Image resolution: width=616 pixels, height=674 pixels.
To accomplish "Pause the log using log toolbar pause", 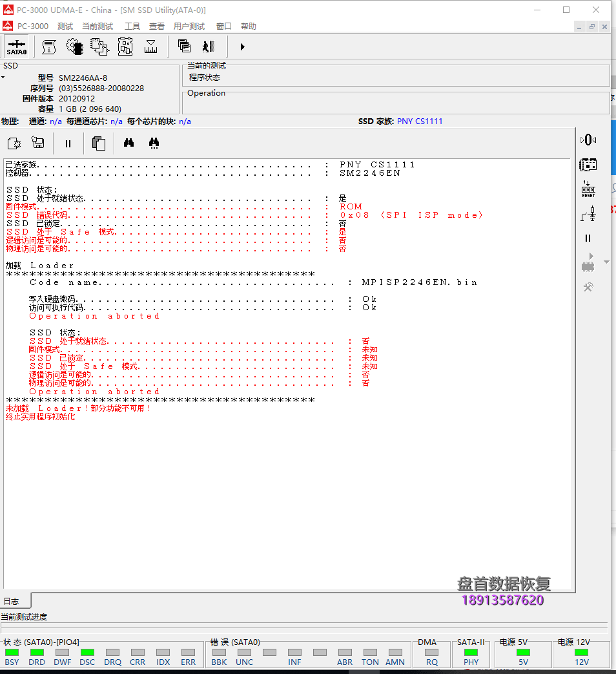I will coord(68,143).
